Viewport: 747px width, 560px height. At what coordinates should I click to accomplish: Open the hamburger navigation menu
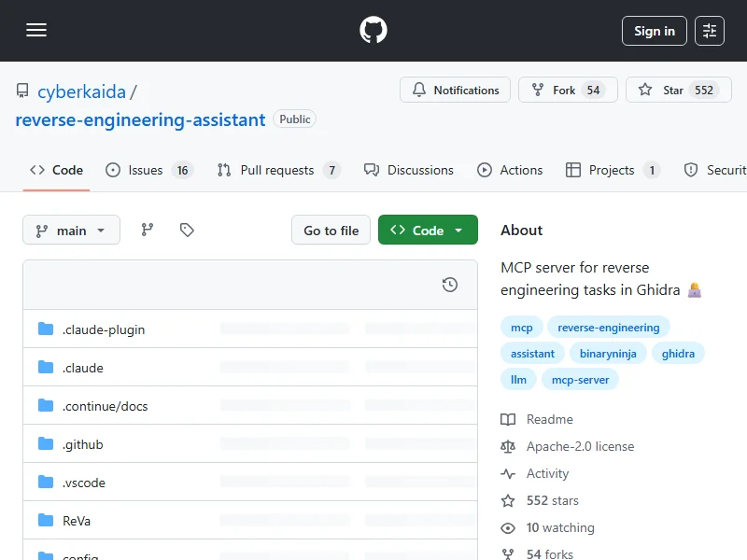pos(36,31)
